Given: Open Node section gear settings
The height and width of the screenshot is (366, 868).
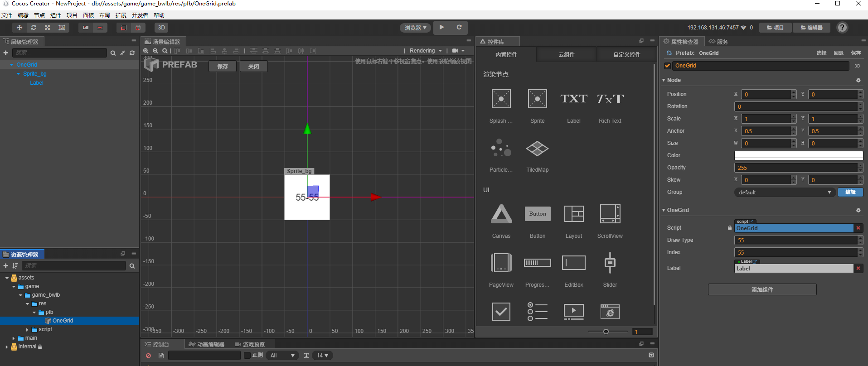Looking at the screenshot, I should (x=858, y=80).
